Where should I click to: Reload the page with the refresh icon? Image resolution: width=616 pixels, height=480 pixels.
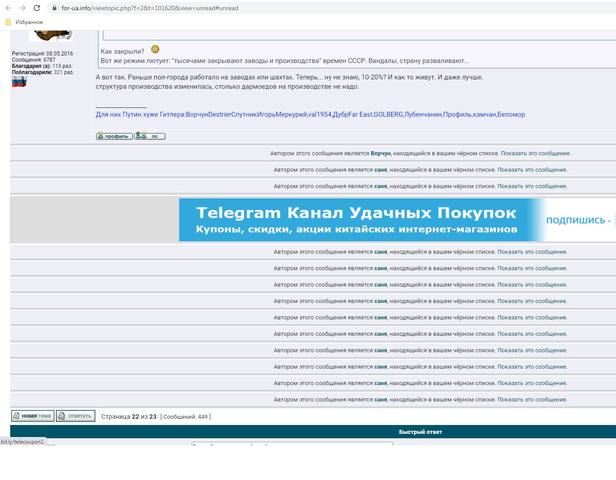point(37,8)
